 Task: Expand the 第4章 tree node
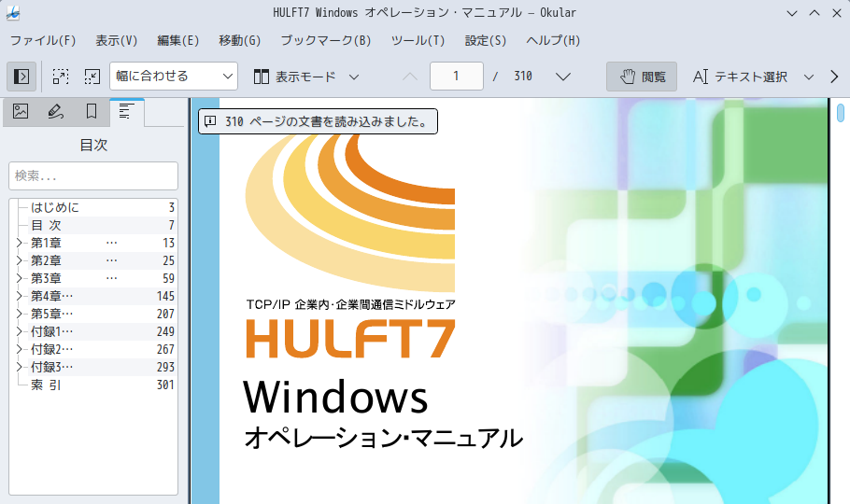tap(19, 296)
